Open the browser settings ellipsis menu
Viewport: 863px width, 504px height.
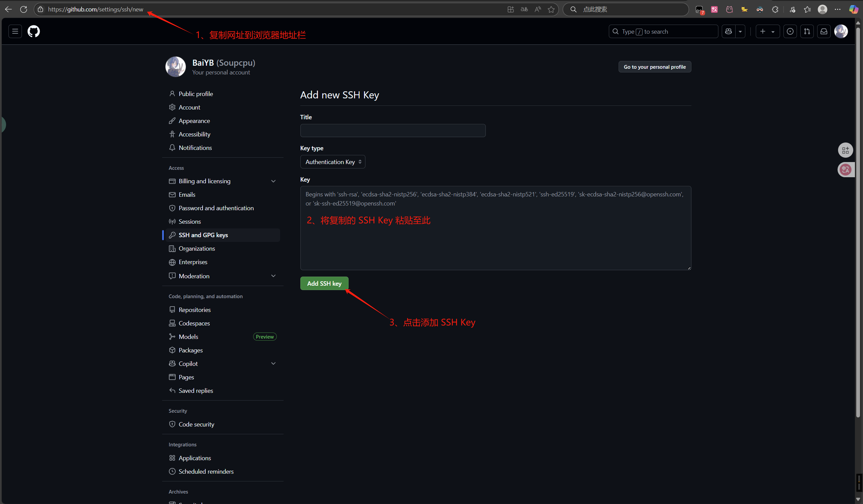838,9
